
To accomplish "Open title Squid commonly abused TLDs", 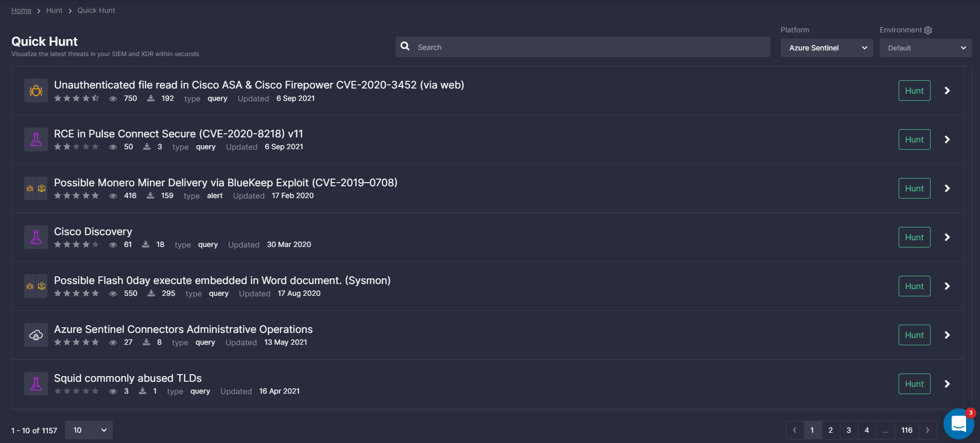I will [128, 378].
